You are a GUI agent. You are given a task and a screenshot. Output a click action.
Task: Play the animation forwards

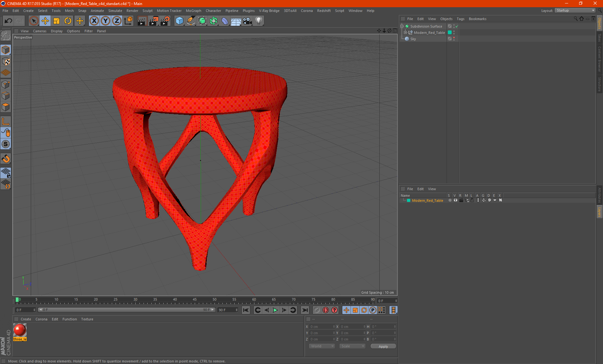click(x=275, y=310)
